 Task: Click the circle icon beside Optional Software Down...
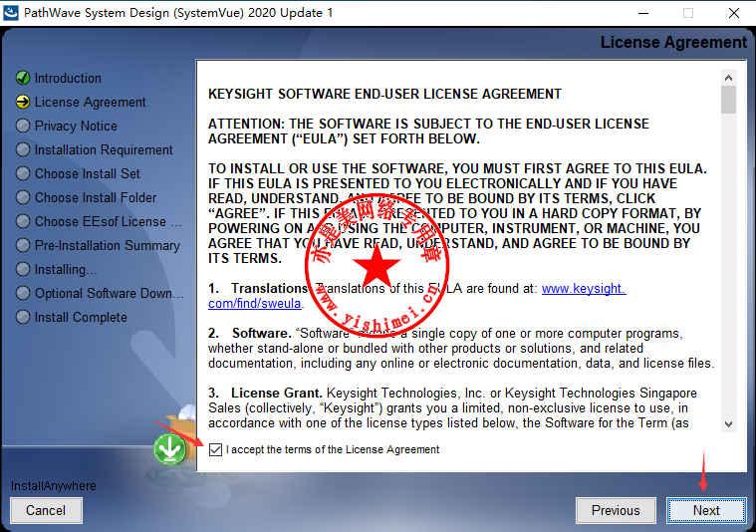click(23, 293)
